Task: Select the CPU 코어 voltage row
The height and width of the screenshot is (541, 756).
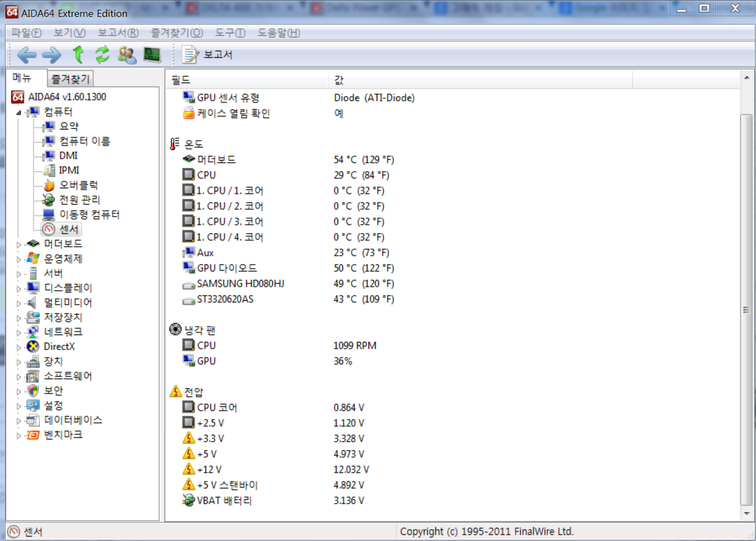Action: tap(452, 407)
